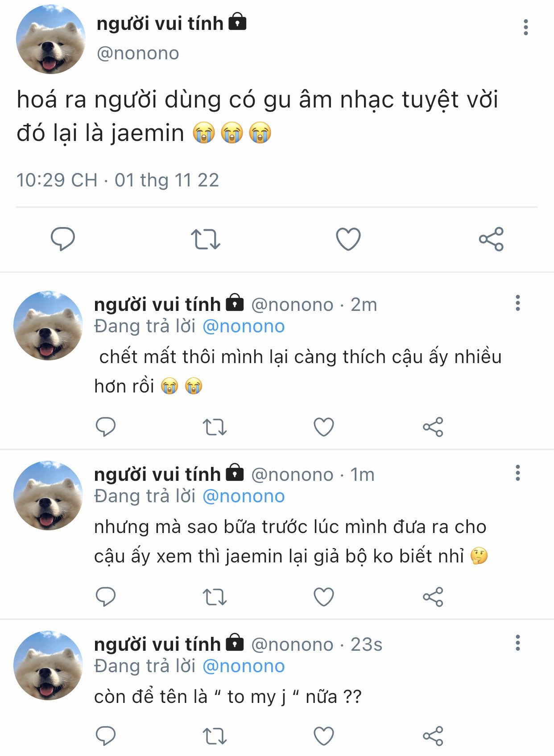Like the reply posted 1m ago
Screen dimensions: 554x756
click(324, 597)
